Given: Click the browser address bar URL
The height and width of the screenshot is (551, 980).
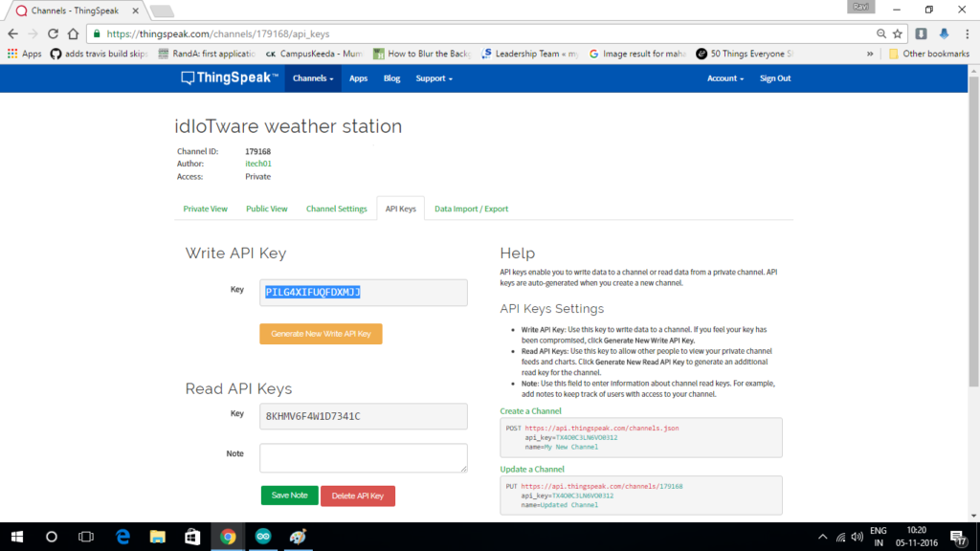Looking at the screenshot, I should pos(217,33).
